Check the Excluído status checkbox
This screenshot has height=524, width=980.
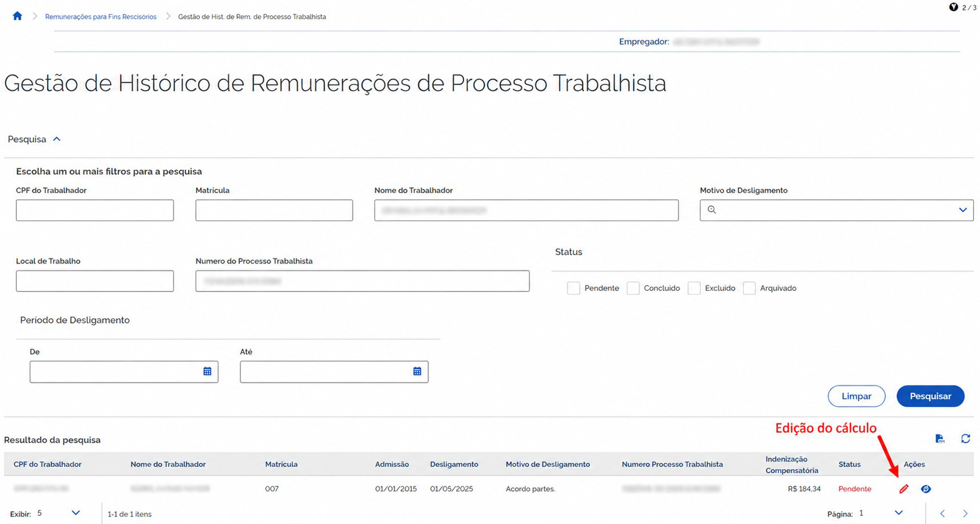(694, 288)
